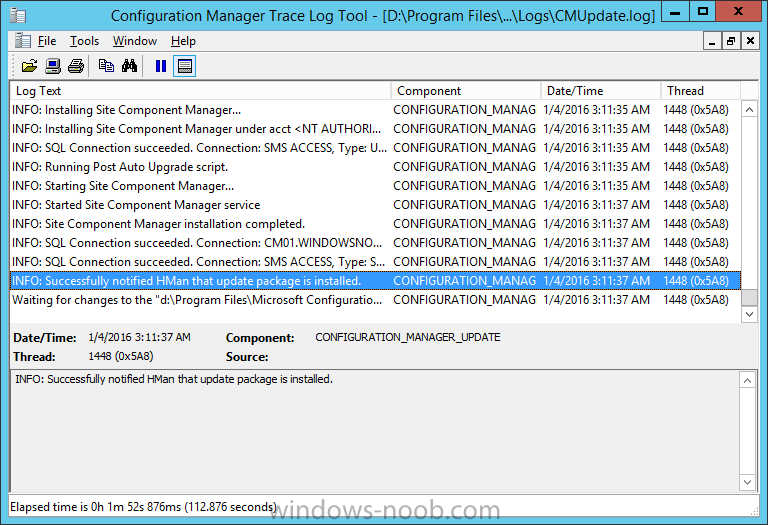Open the Window menu
Screen dimensions: 768x525
135,41
